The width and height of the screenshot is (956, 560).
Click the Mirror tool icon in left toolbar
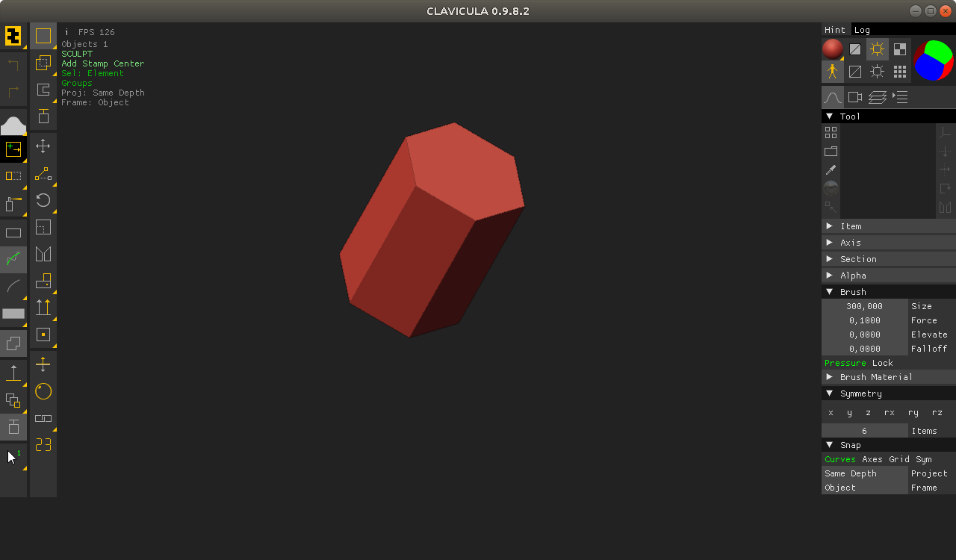pos(43,255)
